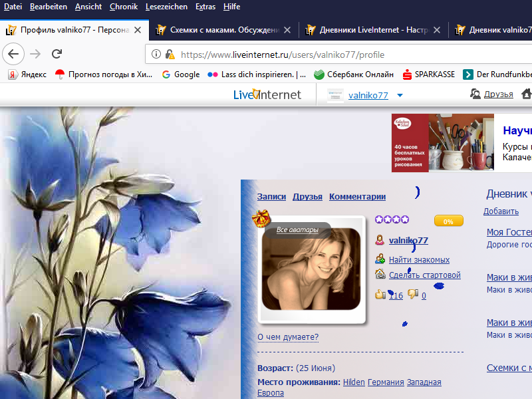Click the house icon beside Сделать стартовой
The image size is (532, 399).
point(380,274)
